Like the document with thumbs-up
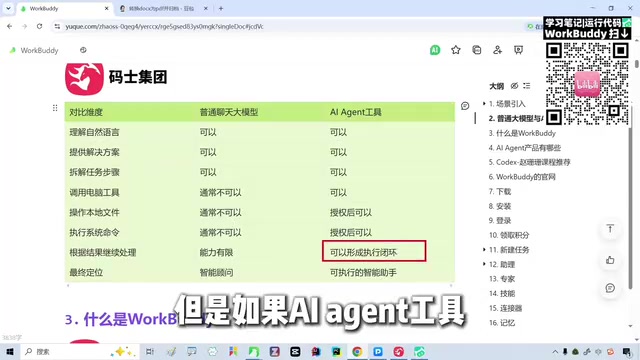This screenshot has height=360, width=640. point(610,260)
